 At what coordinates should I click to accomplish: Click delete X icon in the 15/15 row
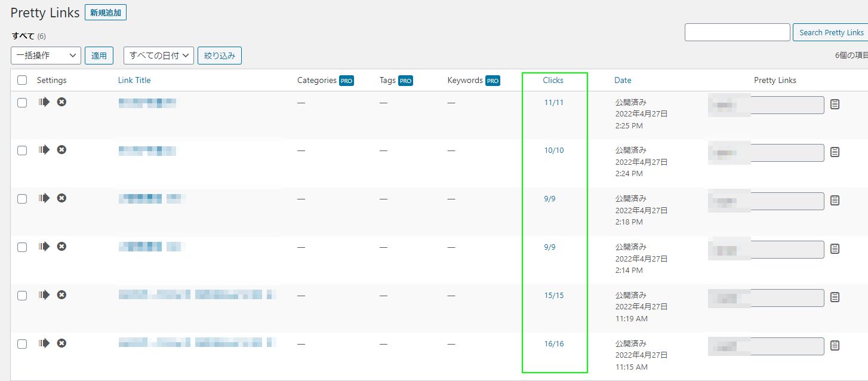(x=61, y=294)
